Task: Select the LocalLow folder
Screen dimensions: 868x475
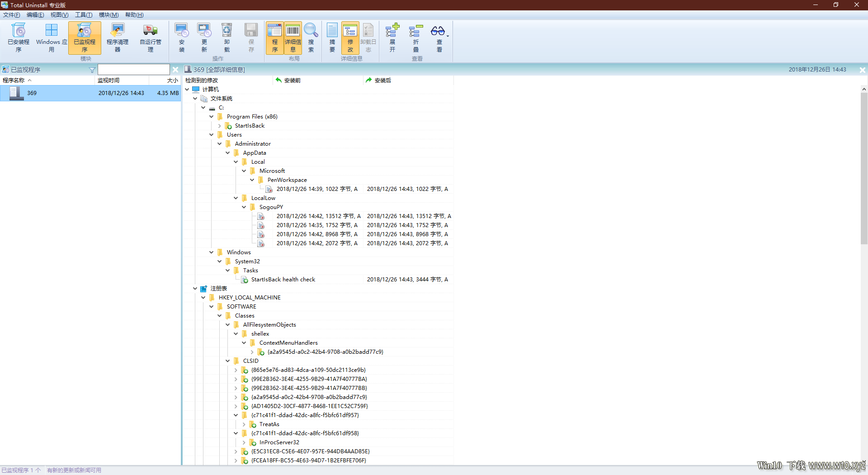Action: (x=263, y=198)
